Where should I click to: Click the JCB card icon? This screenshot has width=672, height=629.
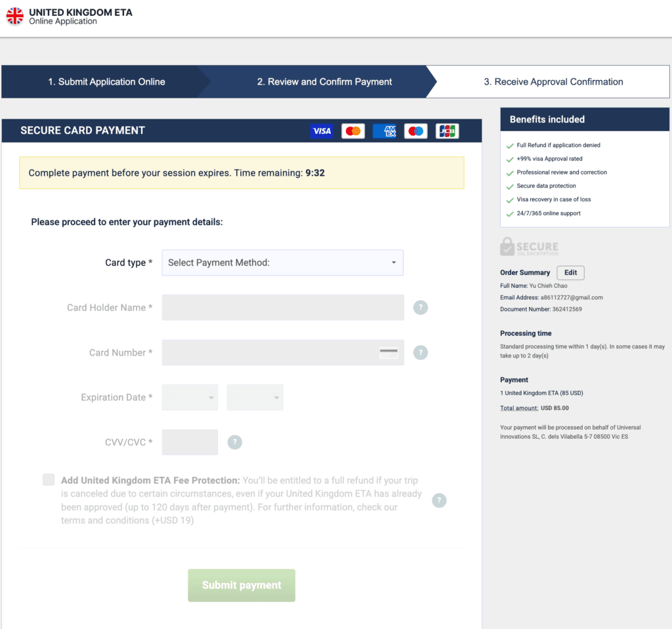click(x=448, y=131)
